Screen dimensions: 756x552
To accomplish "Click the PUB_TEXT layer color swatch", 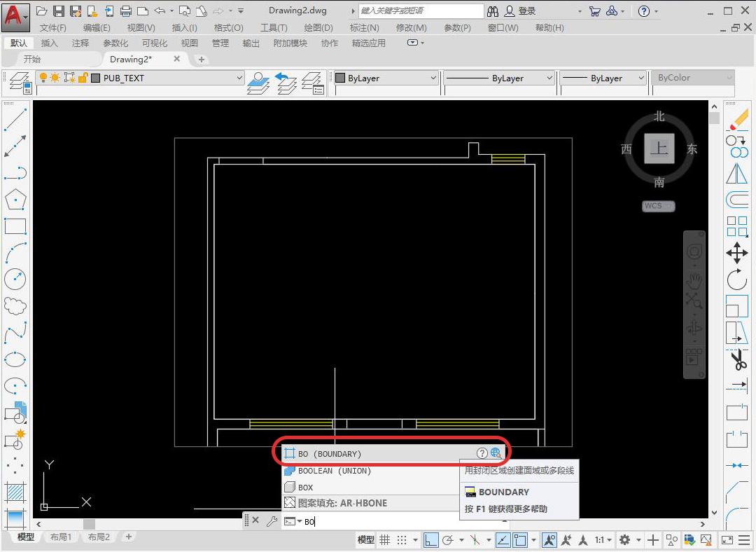I will pos(95,78).
